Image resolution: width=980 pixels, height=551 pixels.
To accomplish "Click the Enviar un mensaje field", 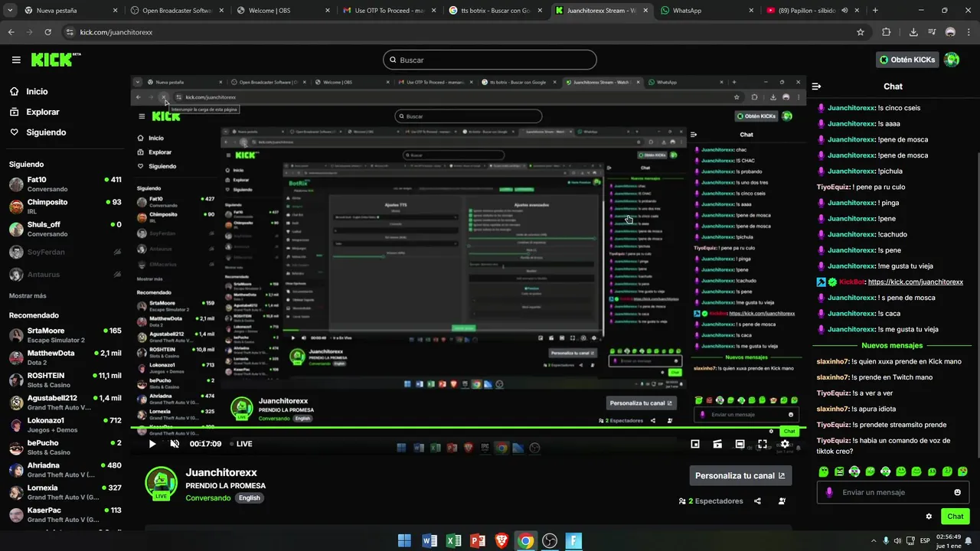I will [x=893, y=492].
